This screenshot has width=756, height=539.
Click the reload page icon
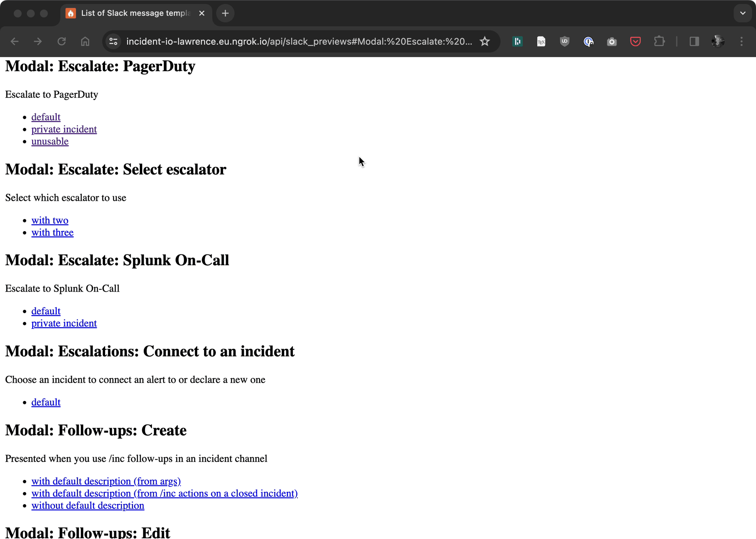[62, 42]
